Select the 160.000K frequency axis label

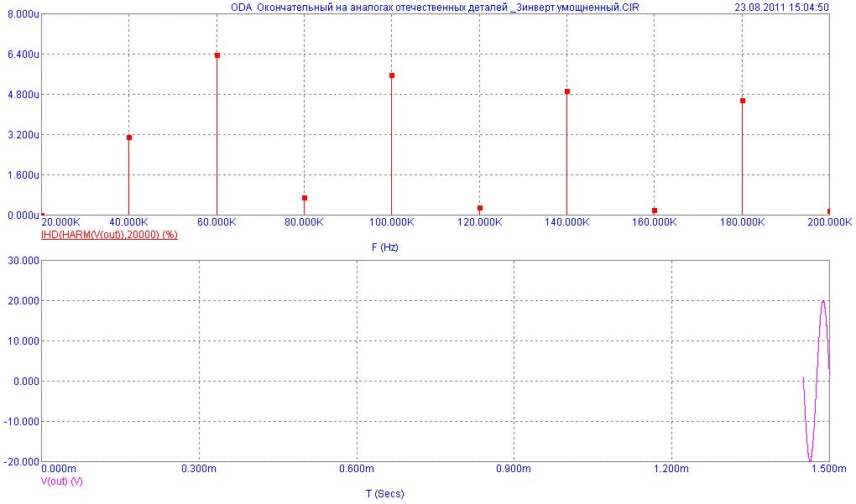pyautogui.click(x=655, y=222)
